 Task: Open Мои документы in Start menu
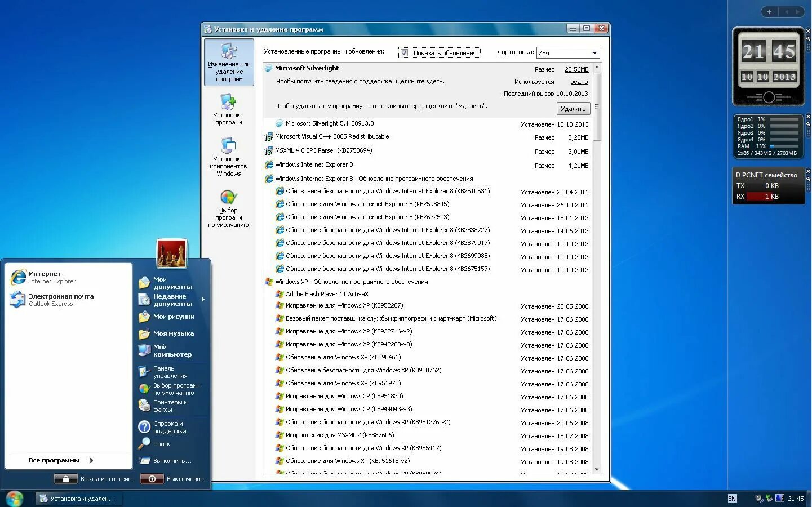pos(172,282)
